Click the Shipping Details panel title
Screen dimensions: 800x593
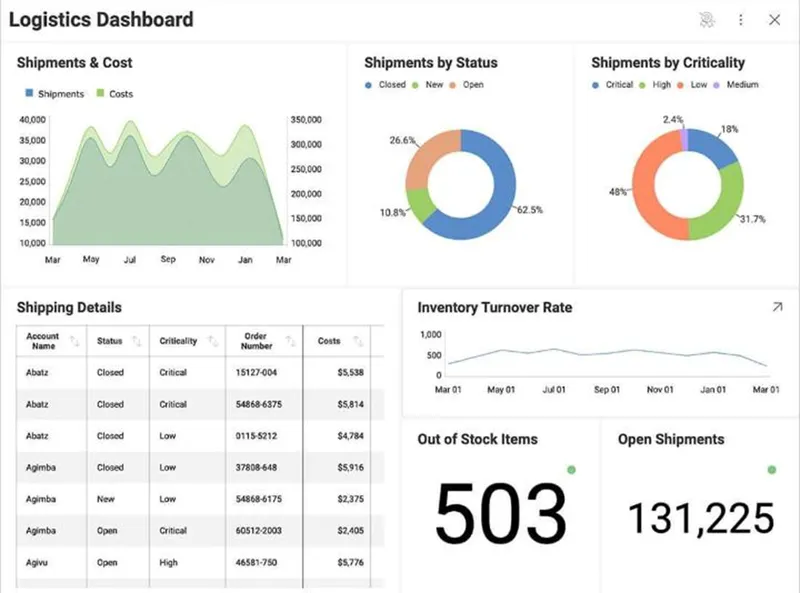[69, 307]
